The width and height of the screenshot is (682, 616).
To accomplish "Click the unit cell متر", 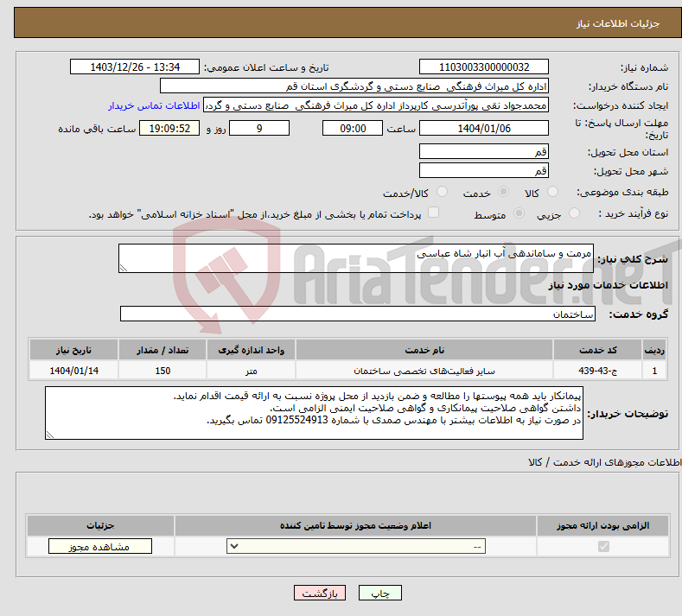I will (251, 371).
